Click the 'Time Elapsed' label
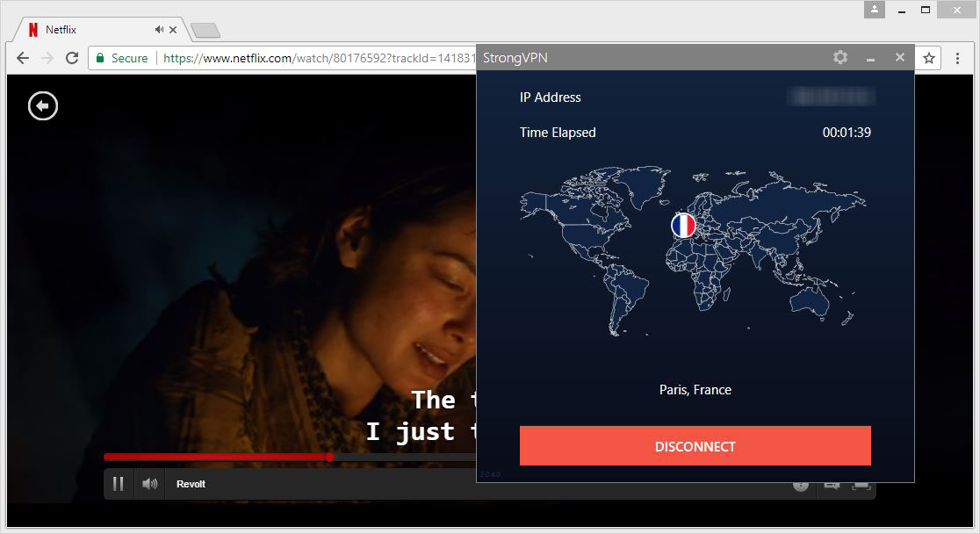 click(x=558, y=133)
